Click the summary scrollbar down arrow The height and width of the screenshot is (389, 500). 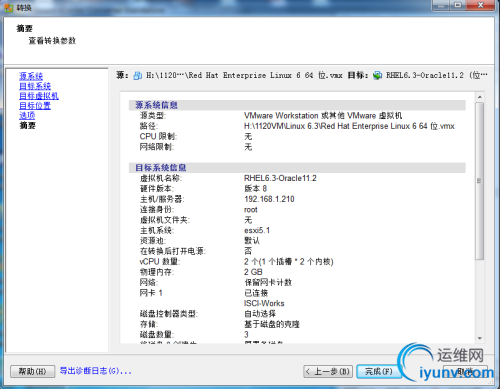(480, 338)
